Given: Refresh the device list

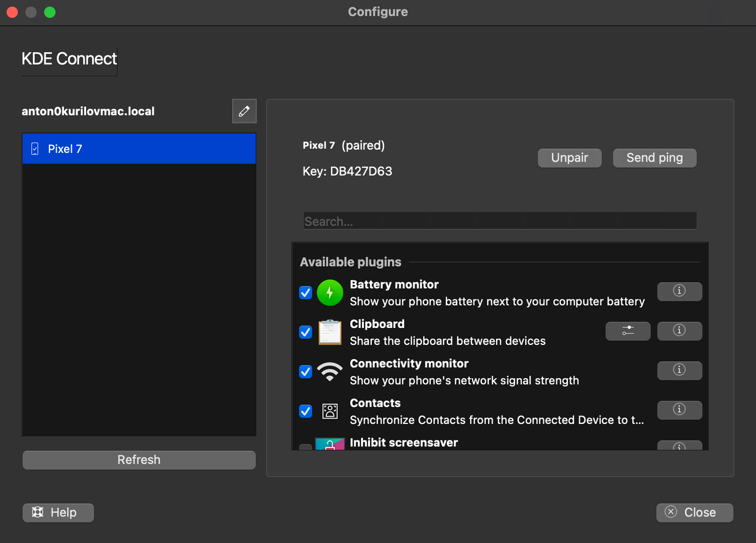Looking at the screenshot, I should [139, 460].
